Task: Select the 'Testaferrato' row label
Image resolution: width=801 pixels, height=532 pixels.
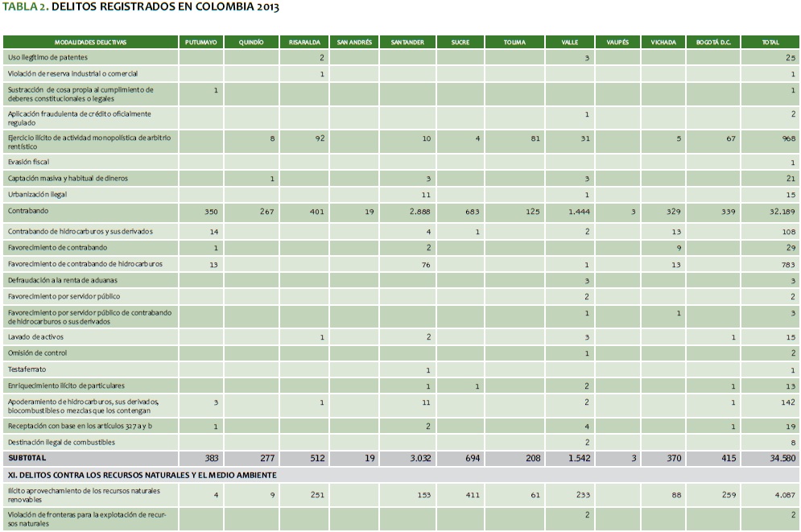Action: pyautogui.click(x=27, y=369)
